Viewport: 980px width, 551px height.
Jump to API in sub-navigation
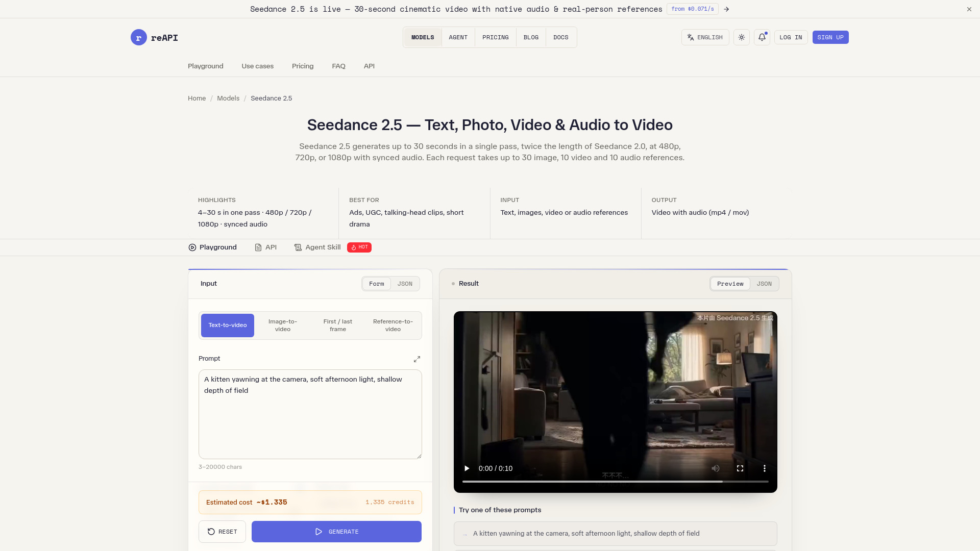tap(369, 66)
